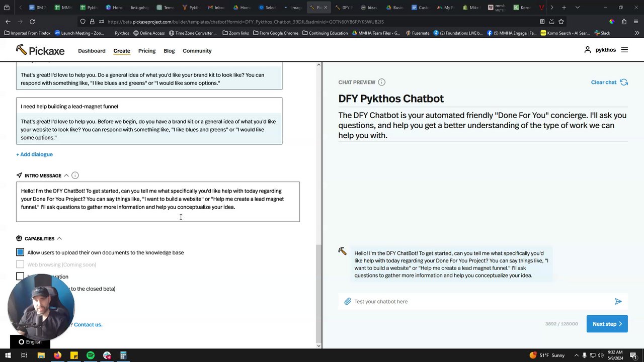
Task: Send the chatbot test message
Action: point(618,301)
